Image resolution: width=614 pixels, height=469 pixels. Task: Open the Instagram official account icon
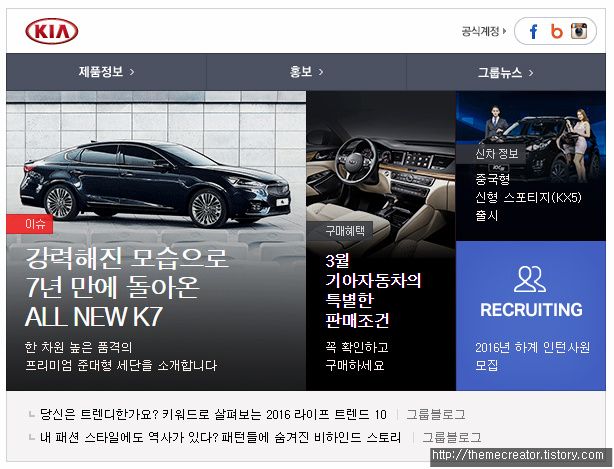(x=579, y=31)
